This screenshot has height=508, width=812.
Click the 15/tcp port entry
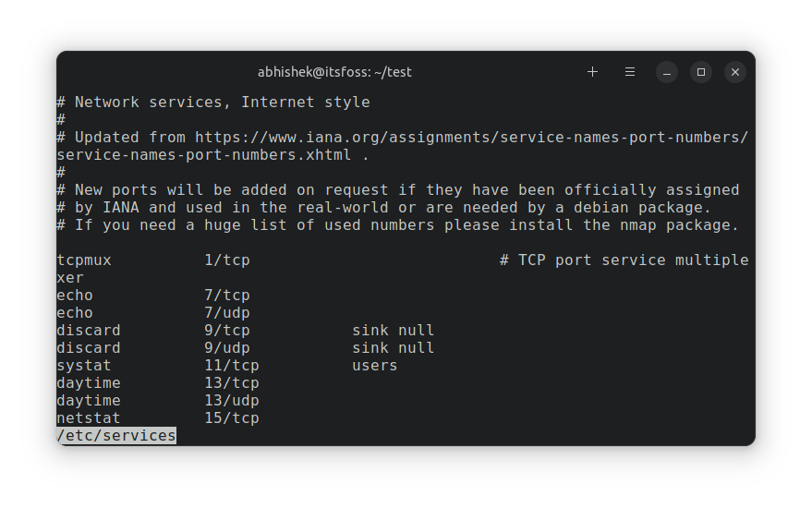point(232,418)
